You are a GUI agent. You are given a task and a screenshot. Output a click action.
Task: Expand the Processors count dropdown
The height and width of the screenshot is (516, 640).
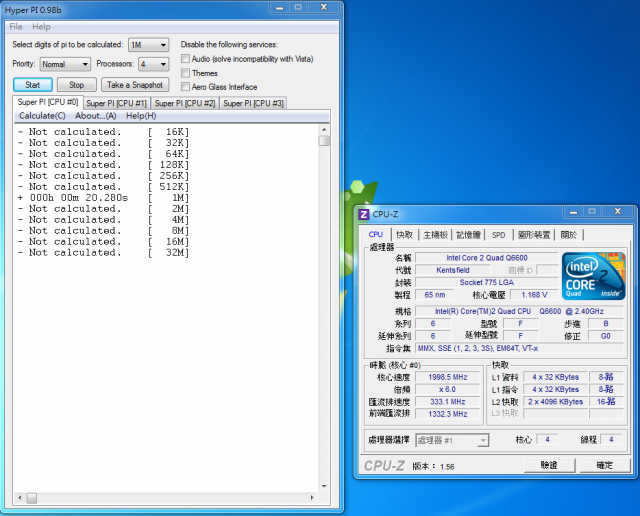[x=153, y=64]
